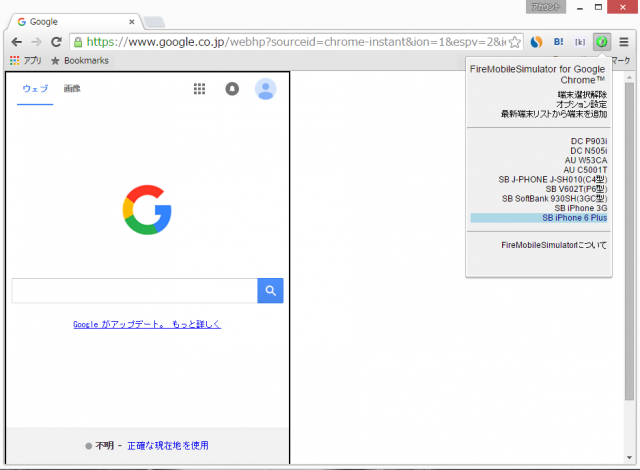The image size is (640, 470).
Task: Open the Google apps grid icon
Action: (x=199, y=89)
